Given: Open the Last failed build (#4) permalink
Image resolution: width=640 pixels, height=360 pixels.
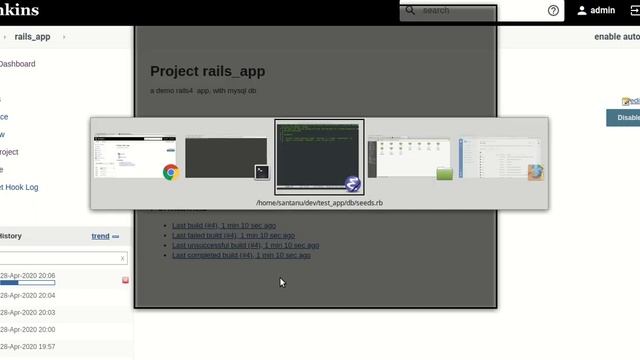Looking at the screenshot, I should (233, 236).
